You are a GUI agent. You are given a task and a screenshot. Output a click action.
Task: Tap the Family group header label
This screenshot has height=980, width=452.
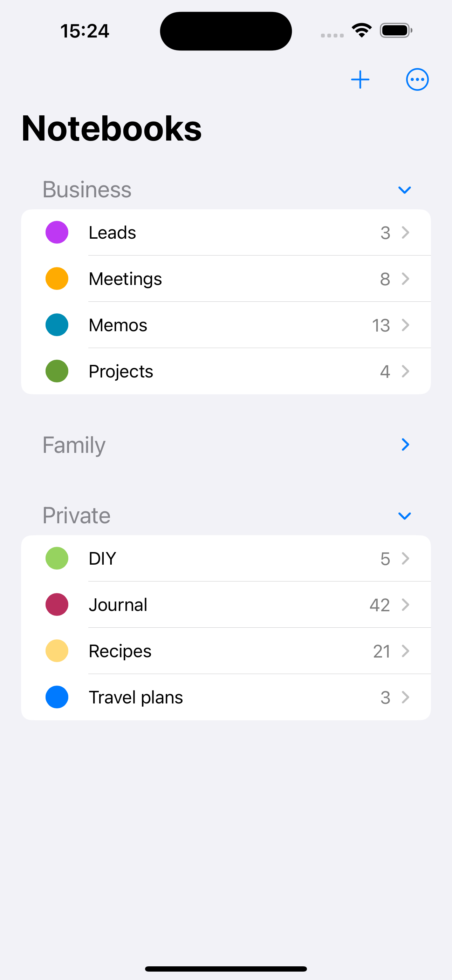click(x=74, y=445)
